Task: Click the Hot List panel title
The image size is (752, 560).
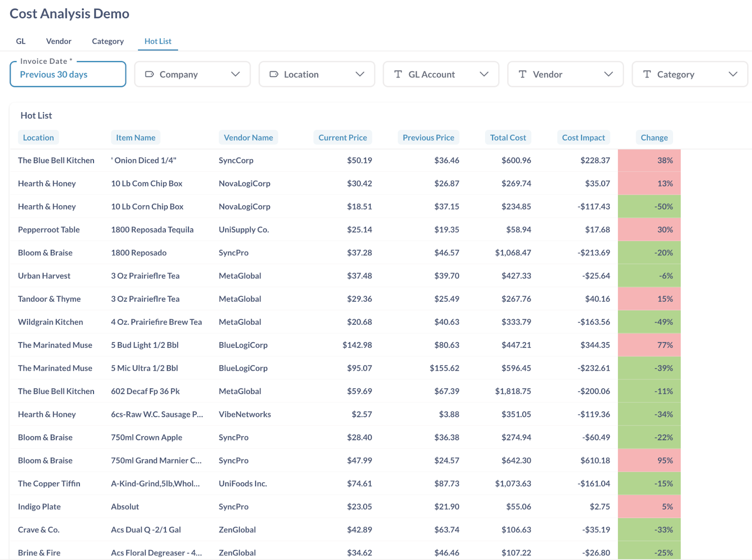Action: point(36,116)
